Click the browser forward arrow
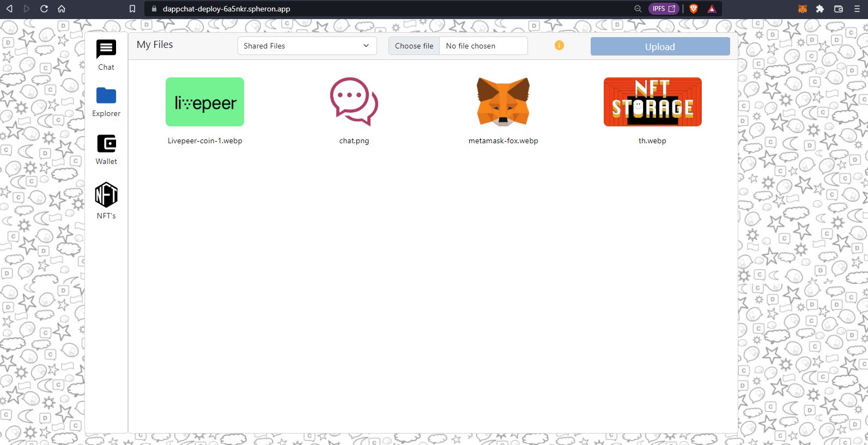 pyautogui.click(x=27, y=9)
